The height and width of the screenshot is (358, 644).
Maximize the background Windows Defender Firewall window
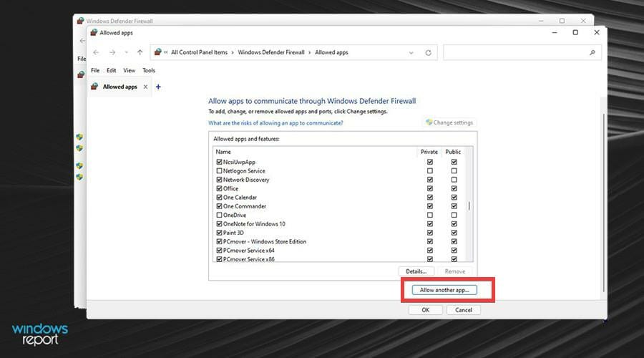[562, 21]
